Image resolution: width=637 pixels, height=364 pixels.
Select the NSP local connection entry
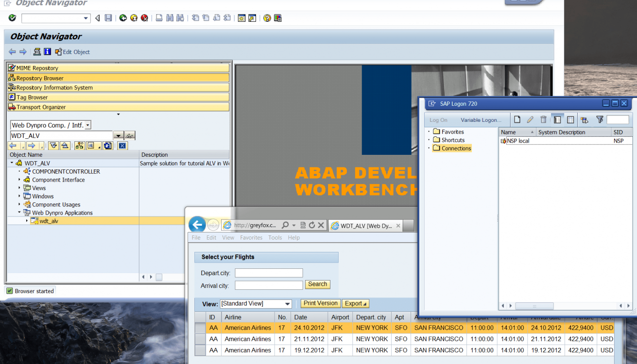pos(517,141)
